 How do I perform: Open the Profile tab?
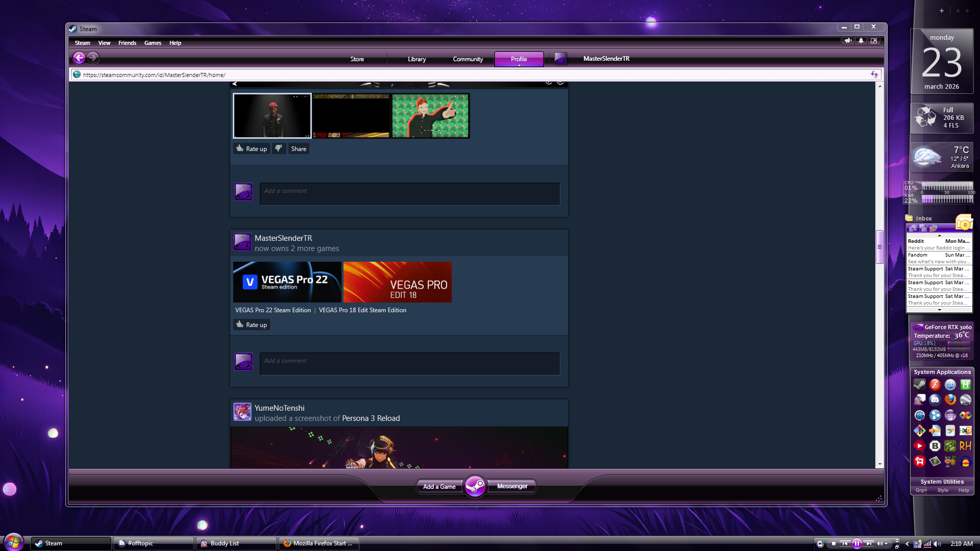click(519, 59)
